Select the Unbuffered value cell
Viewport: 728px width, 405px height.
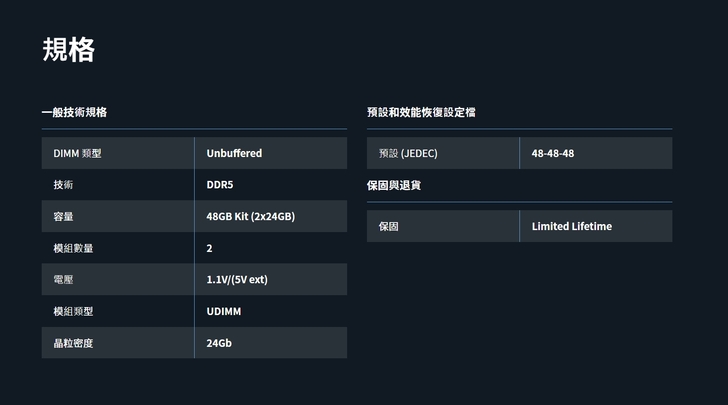click(x=234, y=153)
